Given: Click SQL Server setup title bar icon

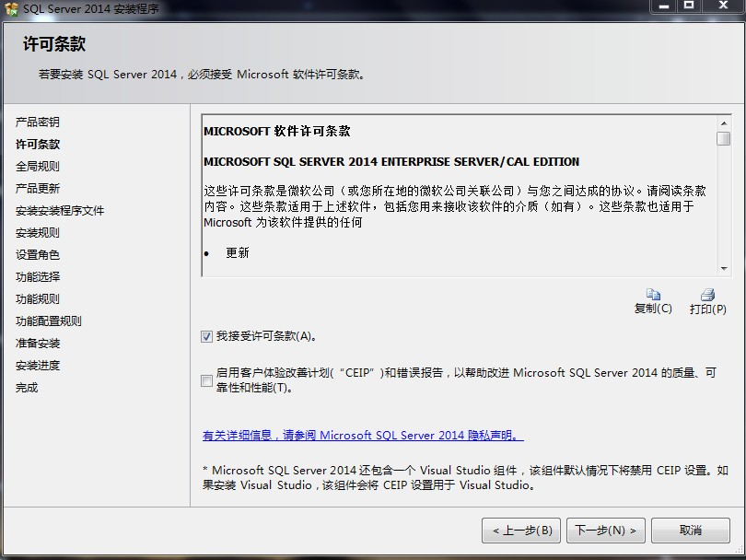Looking at the screenshot, I should (11, 9).
